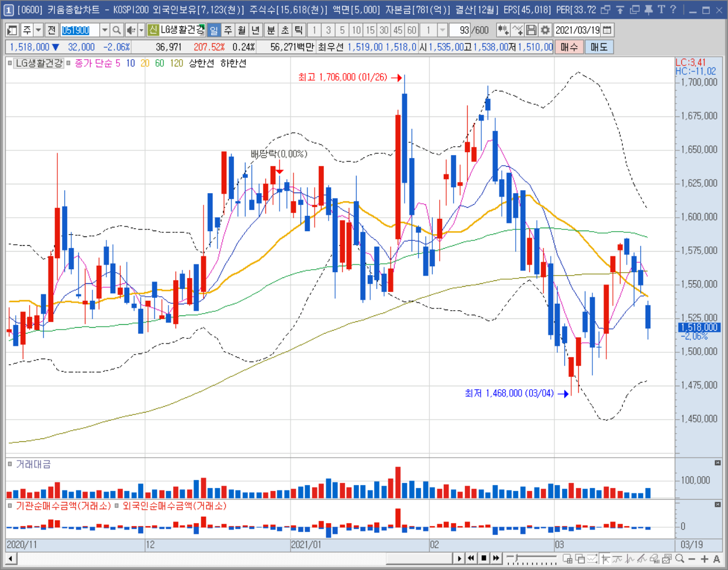
Task: Choose the 10 interval preset
Action: coord(356,30)
